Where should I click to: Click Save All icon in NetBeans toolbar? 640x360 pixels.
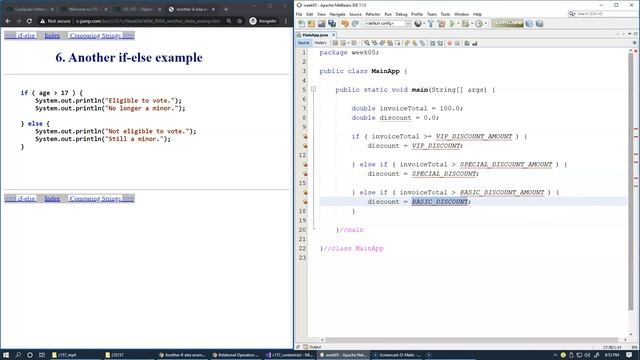coord(332,24)
